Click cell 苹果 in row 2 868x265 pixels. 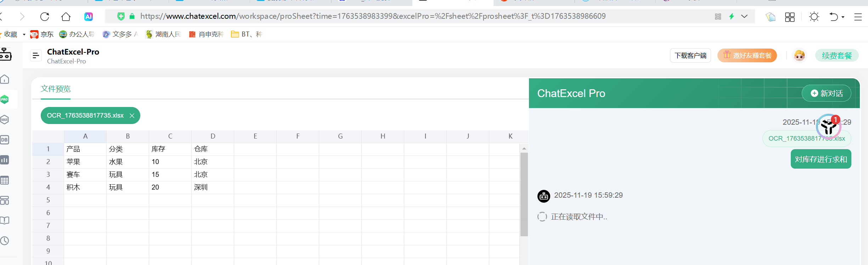tap(85, 162)
